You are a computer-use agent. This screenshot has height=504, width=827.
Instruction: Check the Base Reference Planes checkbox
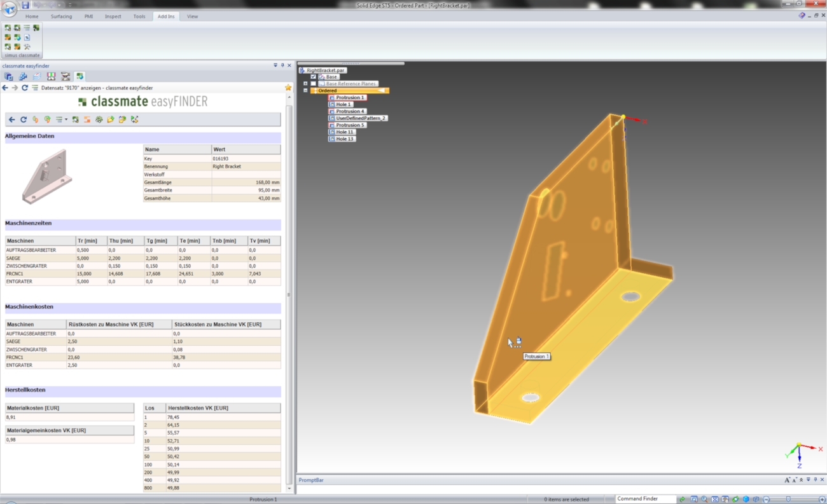(313, 83)
